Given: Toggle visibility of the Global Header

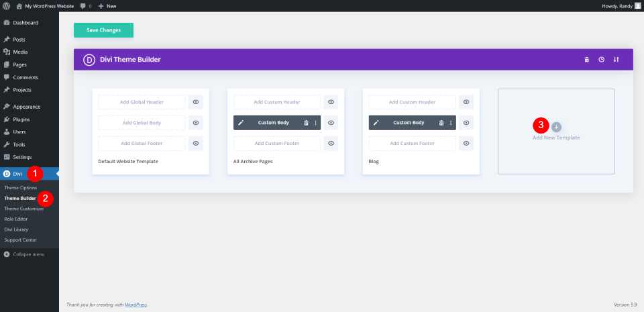Looking at the screenshot, I should [x=196, y=102].
